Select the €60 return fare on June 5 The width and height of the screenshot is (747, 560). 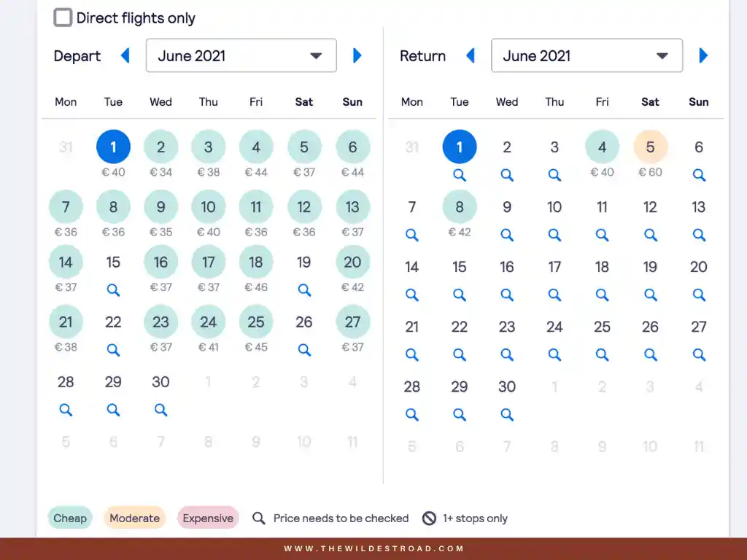coord(649,146)
